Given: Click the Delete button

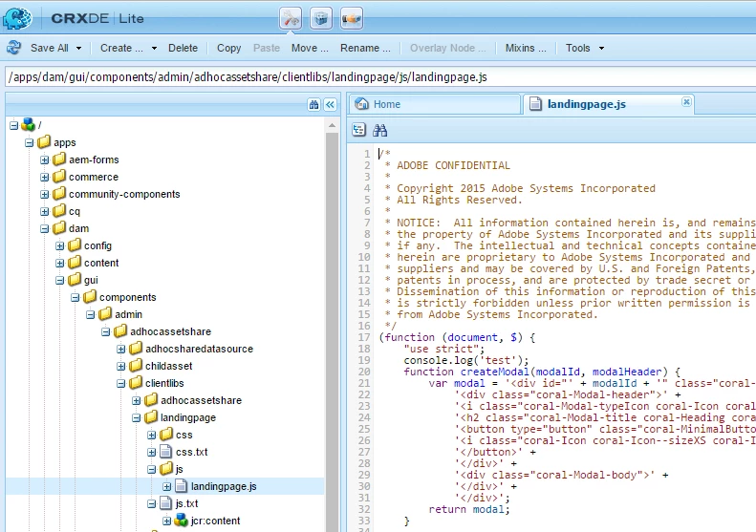Looking at the screenshot, I should click(x=183, y=48).
